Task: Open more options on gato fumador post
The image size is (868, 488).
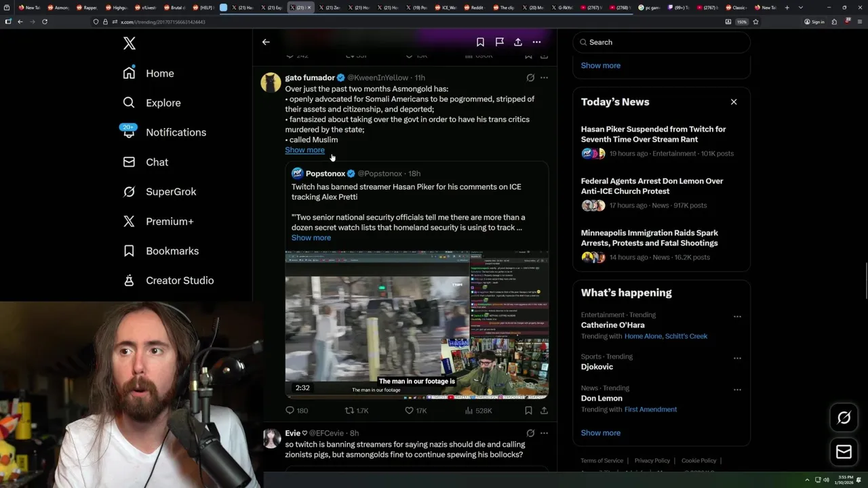Action: click(x=544, y=78)
